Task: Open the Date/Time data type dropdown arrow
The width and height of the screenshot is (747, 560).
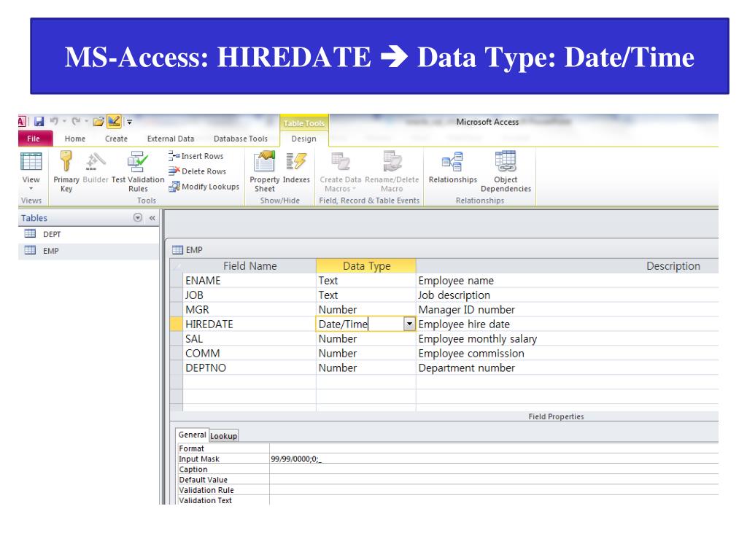Action: click(409, 324)
